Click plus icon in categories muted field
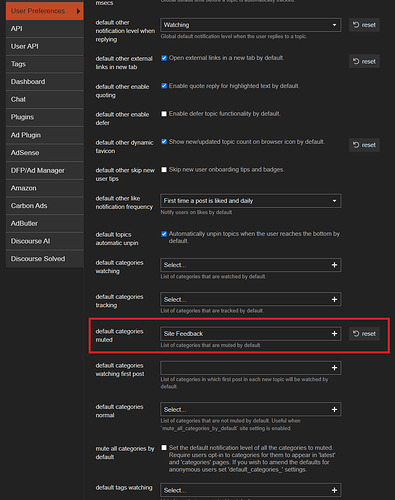The width and height of the screenshot is (395, 500). (334, 334)
